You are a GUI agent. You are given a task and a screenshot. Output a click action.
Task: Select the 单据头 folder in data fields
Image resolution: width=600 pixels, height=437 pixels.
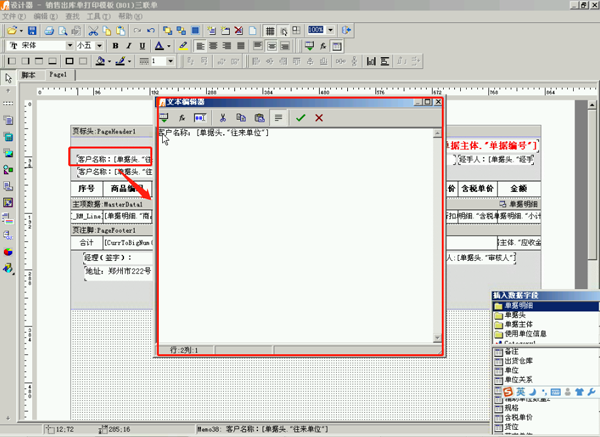515,315
